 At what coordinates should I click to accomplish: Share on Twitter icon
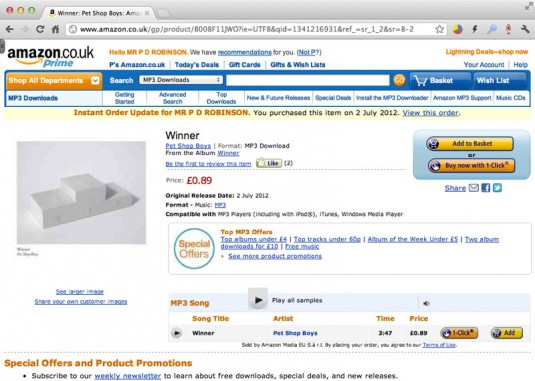(497, 188)
